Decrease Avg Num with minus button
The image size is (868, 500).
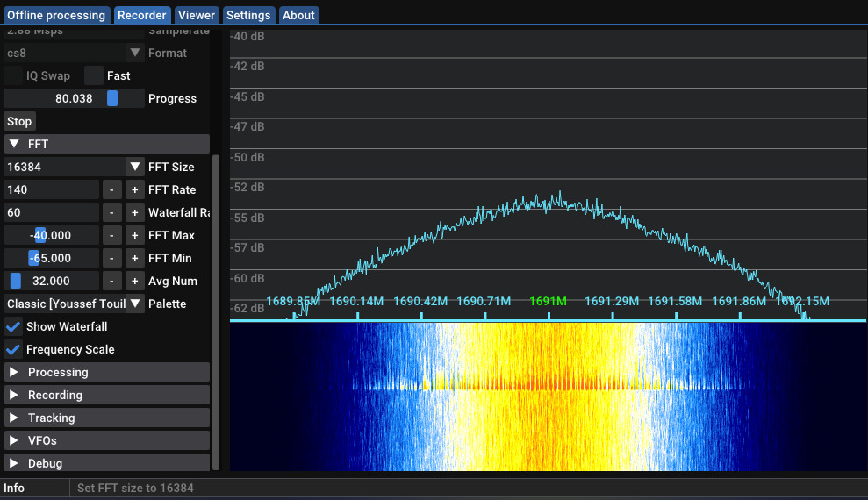pos(111,281)
